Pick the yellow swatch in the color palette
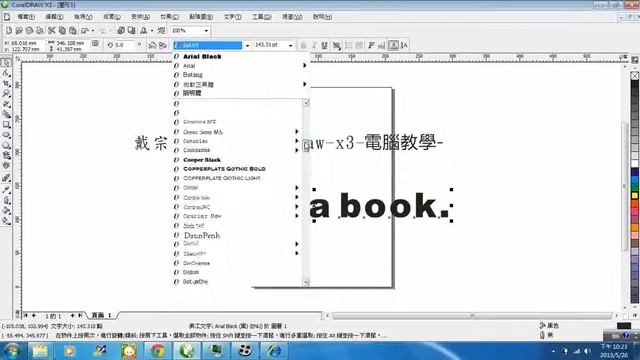This screenshot has height=360, width=640. (635, 196)
